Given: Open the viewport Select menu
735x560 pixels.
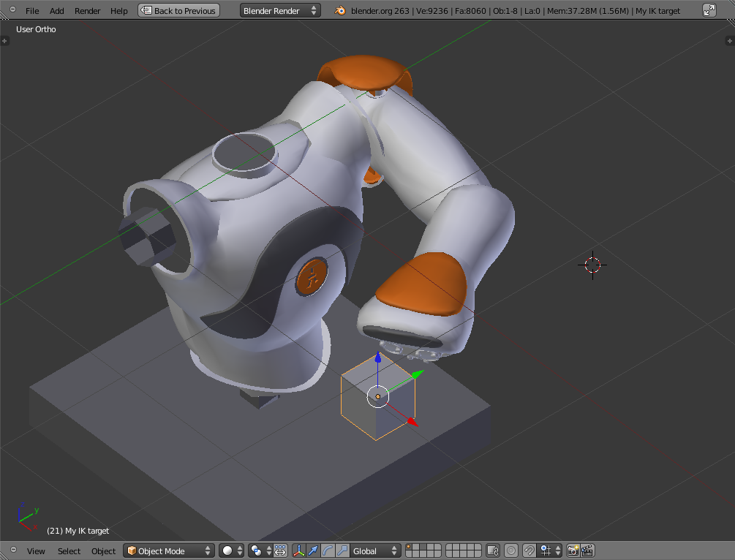Looking at the screenshot, I should 69,551.
